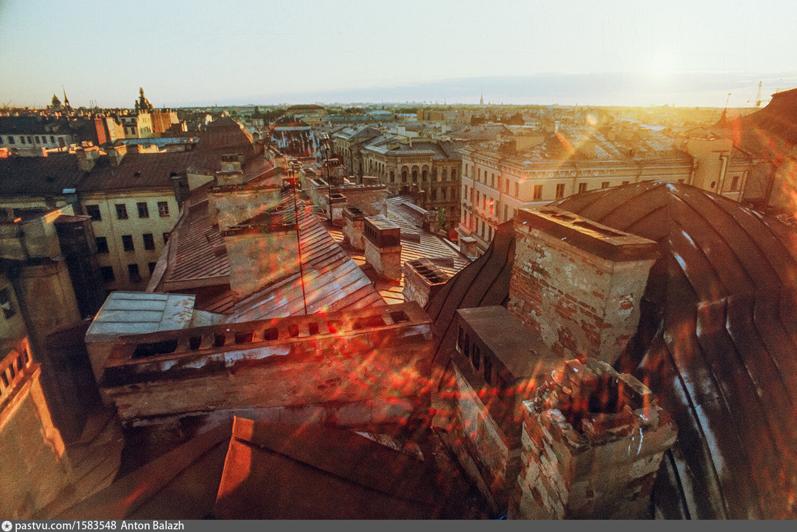Click the distant spire on the horizon
This screenshot has width=797, height=532.
point(481,98)
